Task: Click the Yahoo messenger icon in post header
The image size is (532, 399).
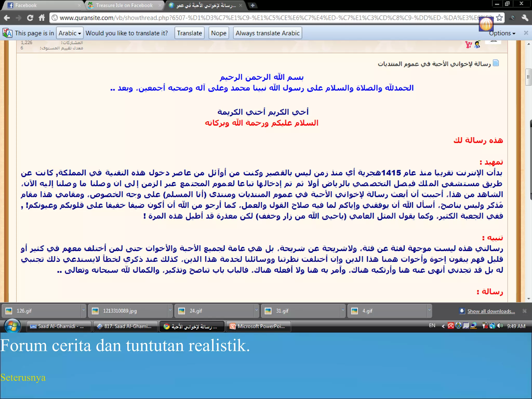Action: point(468,45)
